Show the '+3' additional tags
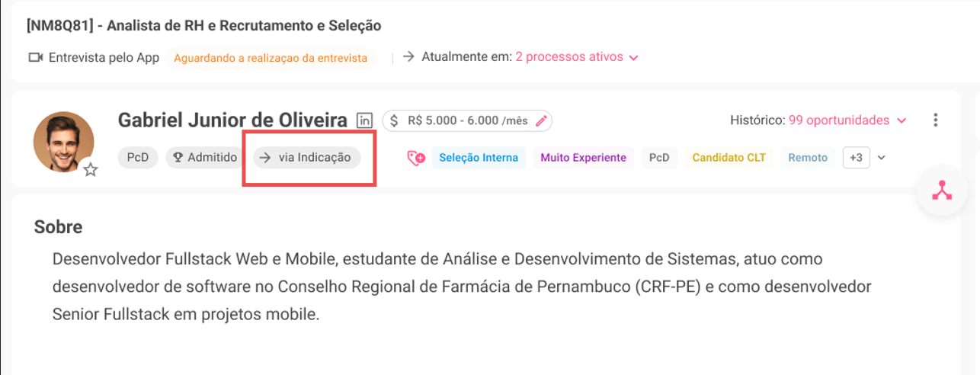 click(856, 158)
